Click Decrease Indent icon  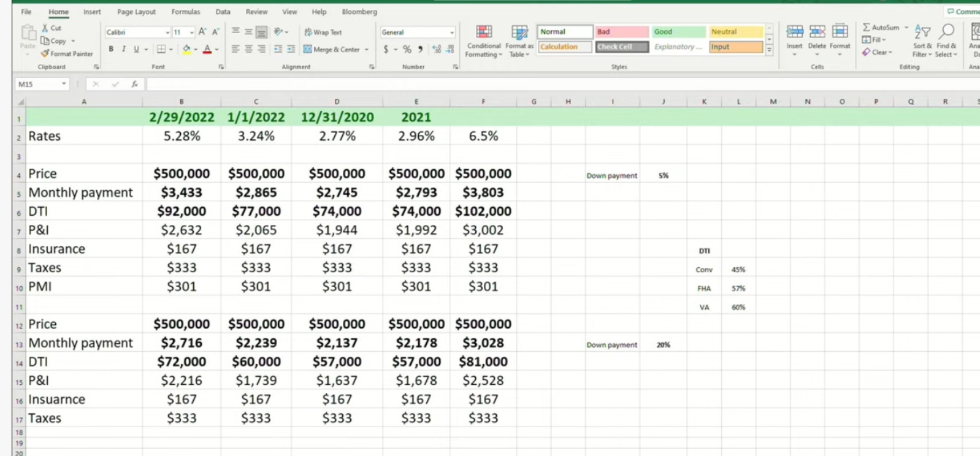pyautogui.click(x=278, y=49)
